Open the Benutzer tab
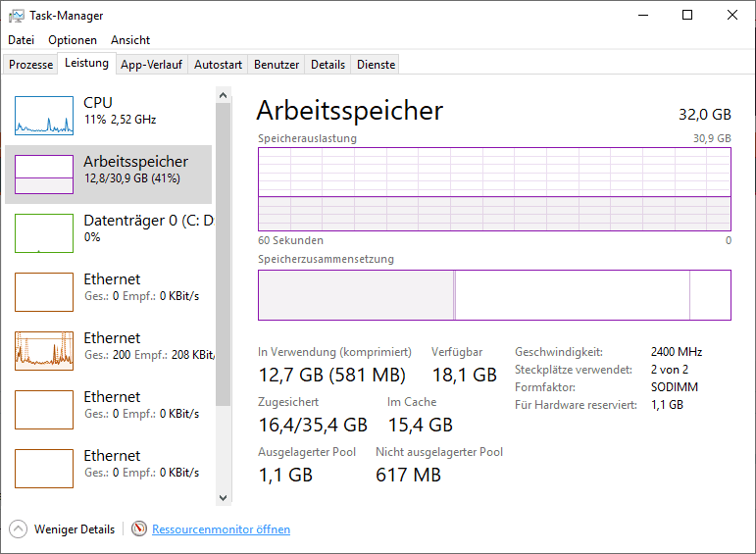This screenshot has height=554, width=756. (x=277, y=65)
